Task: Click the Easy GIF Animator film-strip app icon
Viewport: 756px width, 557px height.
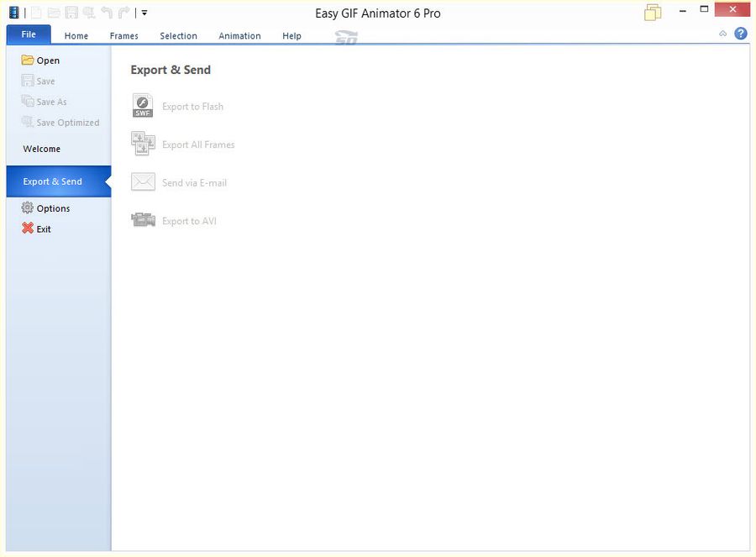Action: [13, 13]
